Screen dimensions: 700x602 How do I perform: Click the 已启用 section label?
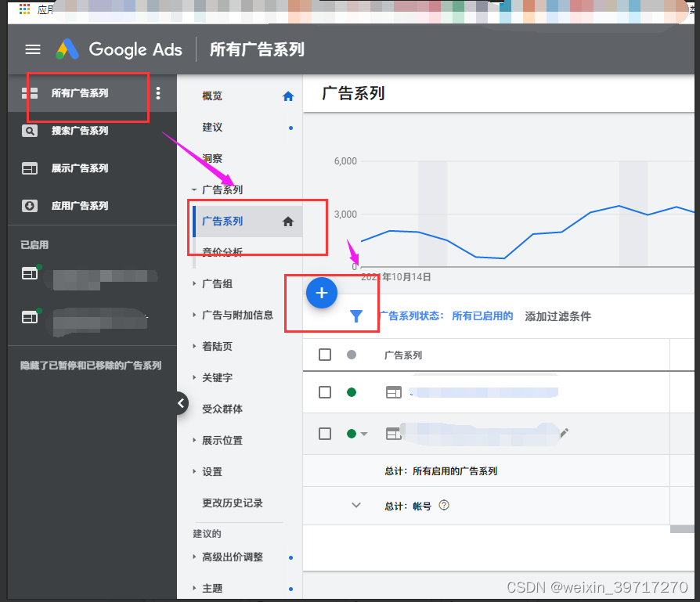(x=34, y=244)
